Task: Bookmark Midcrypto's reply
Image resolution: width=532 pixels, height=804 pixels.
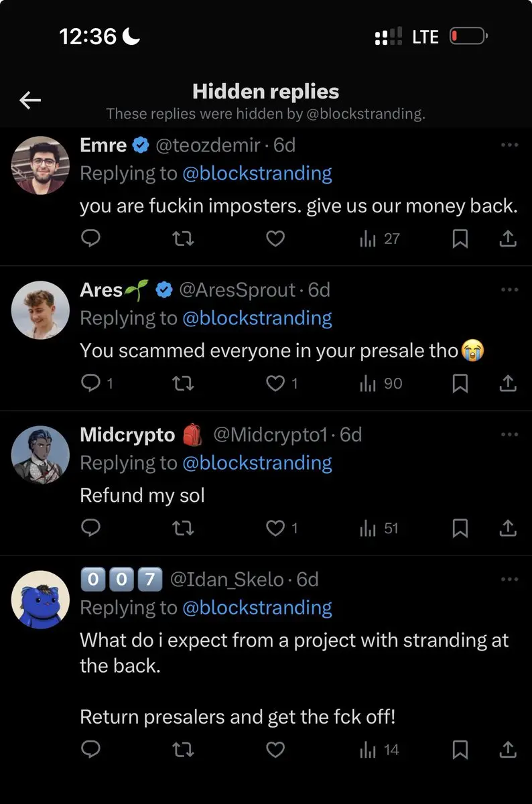Action: click(x=460, y=529)
